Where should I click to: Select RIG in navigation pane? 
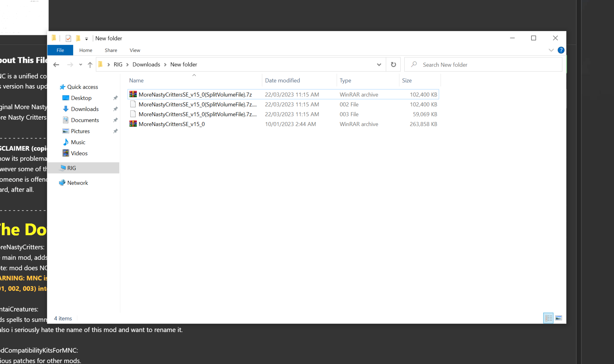click(84, 168)
